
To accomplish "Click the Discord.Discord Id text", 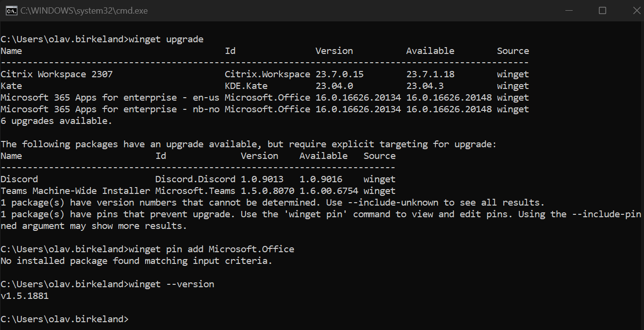I will [195, 179].
